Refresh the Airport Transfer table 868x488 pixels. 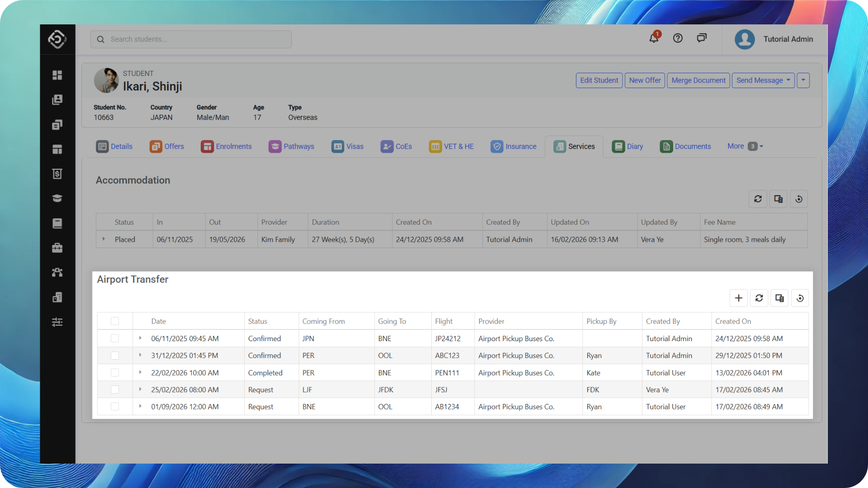pos(759,298)
